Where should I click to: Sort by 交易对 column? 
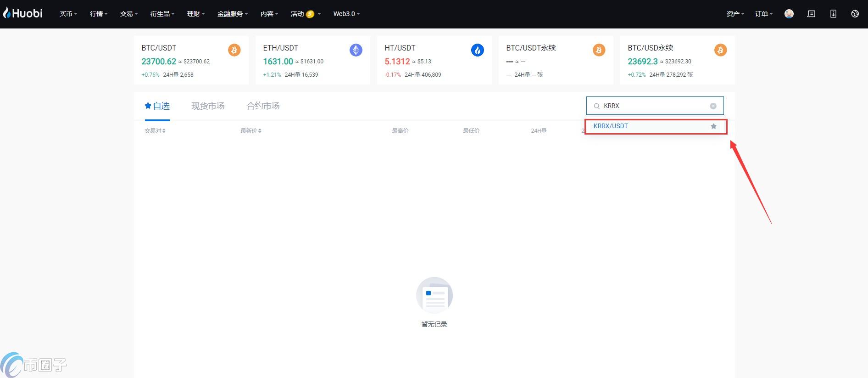[x=155, y=131]
